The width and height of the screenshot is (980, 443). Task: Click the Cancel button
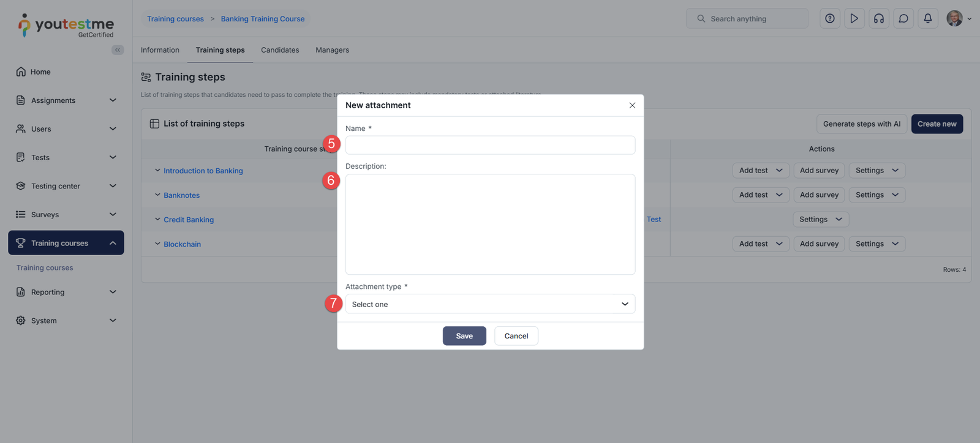click(x=516, y=336)
